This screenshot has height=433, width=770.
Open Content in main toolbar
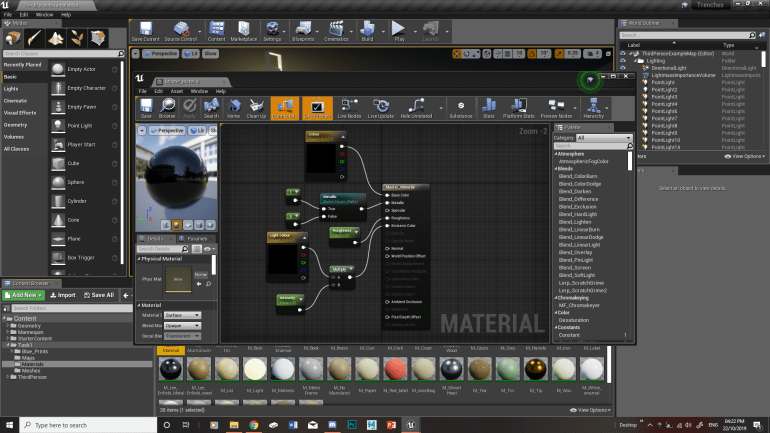click(216, 31)
